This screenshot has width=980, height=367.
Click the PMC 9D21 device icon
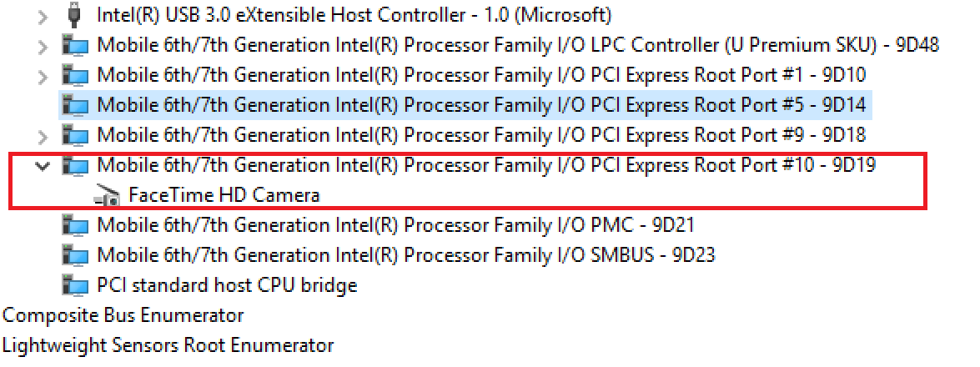(76, 225)
